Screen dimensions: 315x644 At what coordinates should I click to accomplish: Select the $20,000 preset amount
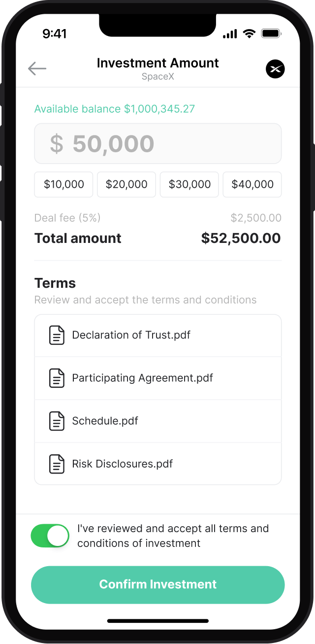pyautogui.click(x=126, y=184)
